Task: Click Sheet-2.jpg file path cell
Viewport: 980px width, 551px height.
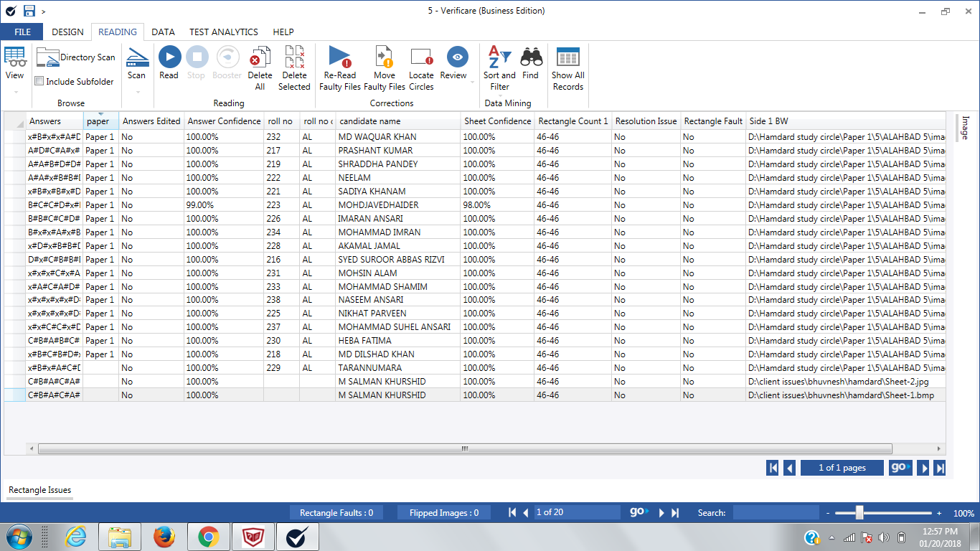Action: tap(845, 381)
